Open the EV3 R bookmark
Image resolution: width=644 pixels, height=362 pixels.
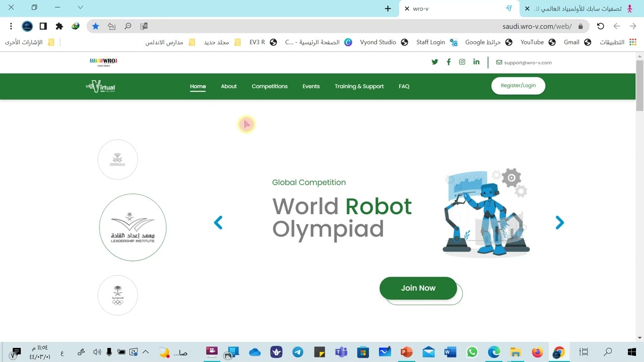coord(263,42)
